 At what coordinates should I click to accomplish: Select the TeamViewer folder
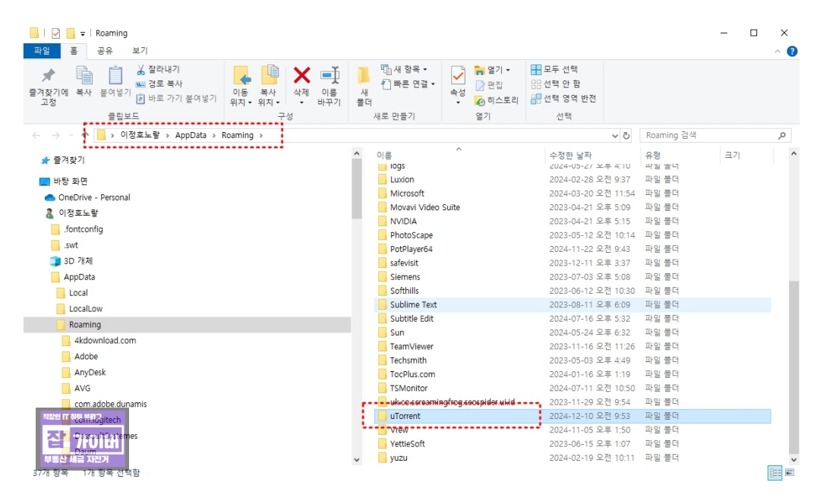(x=411, y=346)
